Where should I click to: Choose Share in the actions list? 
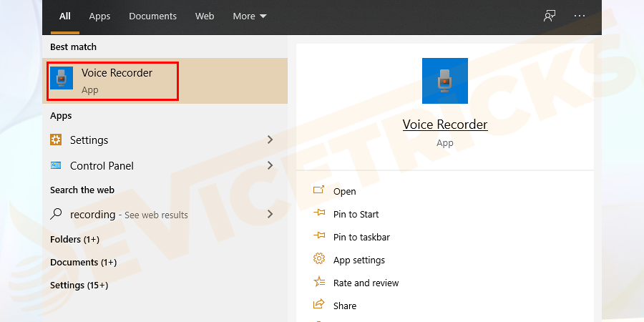point(345,306)
